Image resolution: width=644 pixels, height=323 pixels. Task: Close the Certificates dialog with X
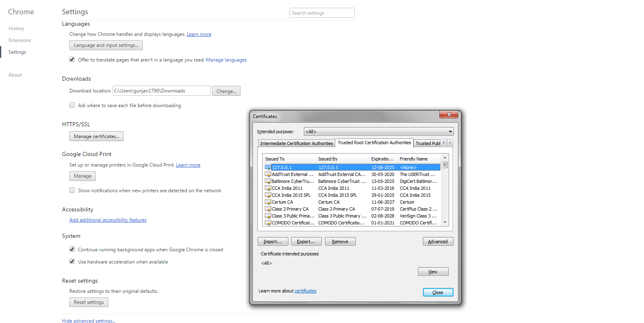(x=449, y=114)
